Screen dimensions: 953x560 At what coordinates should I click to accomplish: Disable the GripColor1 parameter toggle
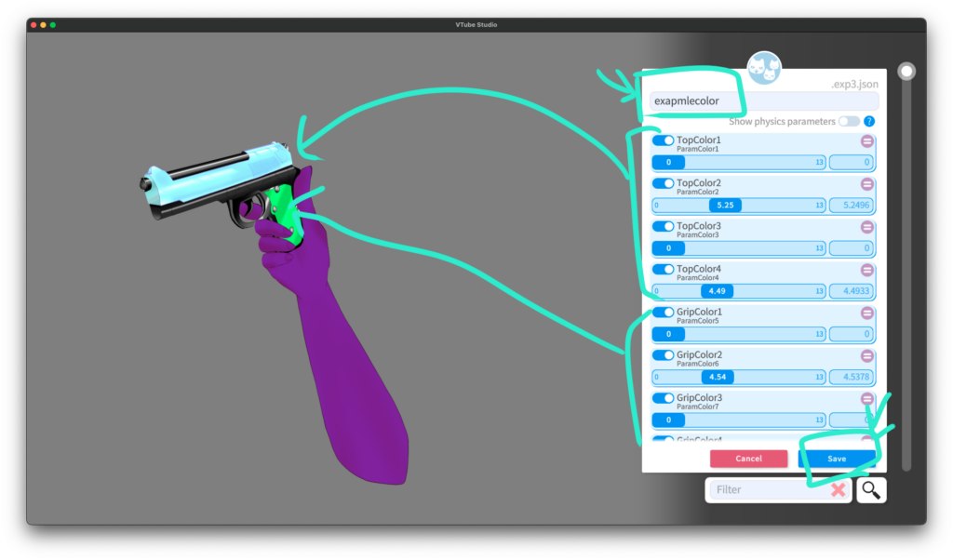point(663,313)
